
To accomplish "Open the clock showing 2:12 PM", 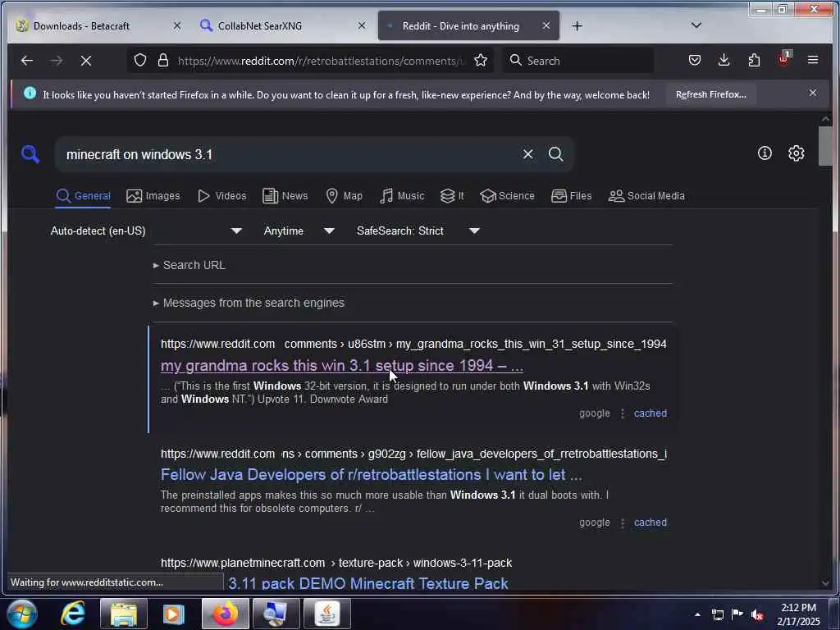I will tap(798, 614).
